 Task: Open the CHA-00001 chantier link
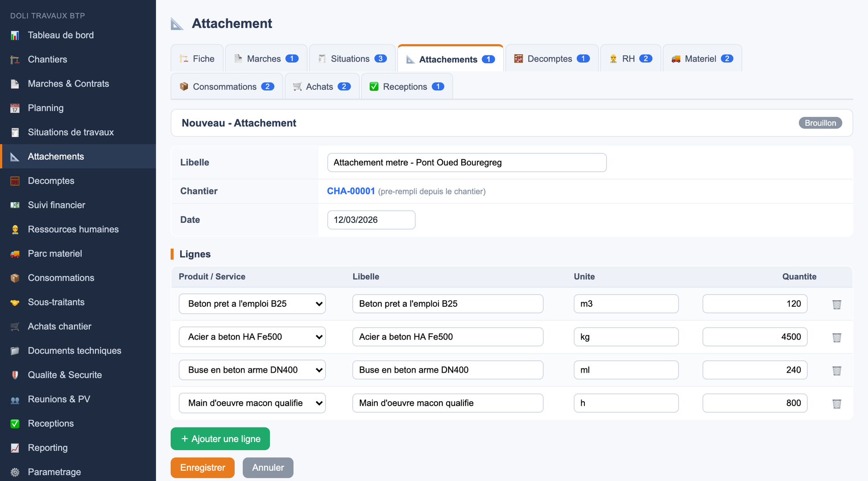pyautogui.click(x=351, y=191)
